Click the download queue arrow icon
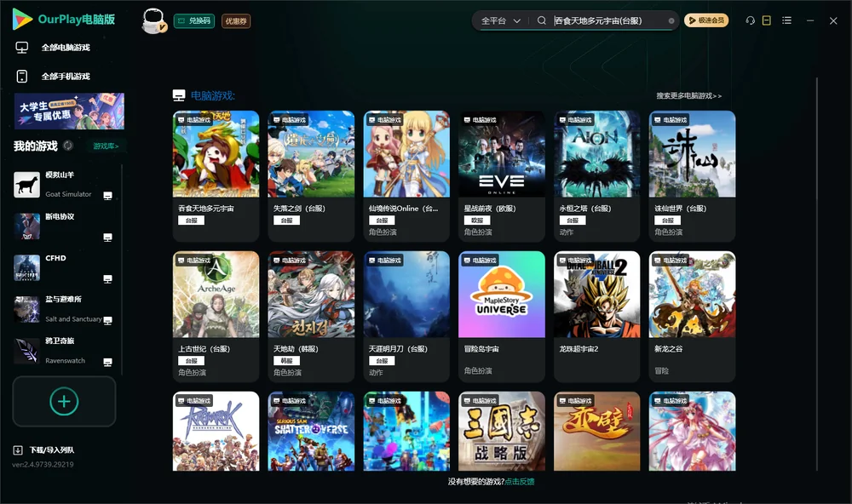Viewport: 852px width, 504px height. [18, 450]
